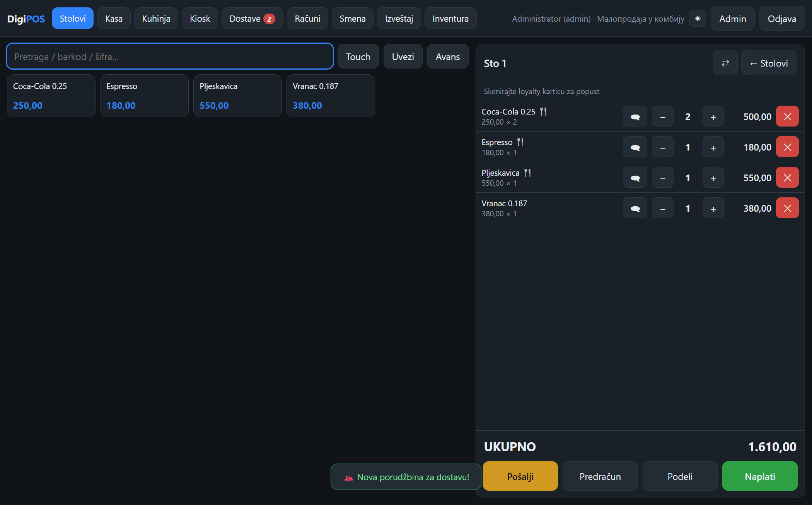Increase Vranac 0.187 quantity

[x=713, y=208]
